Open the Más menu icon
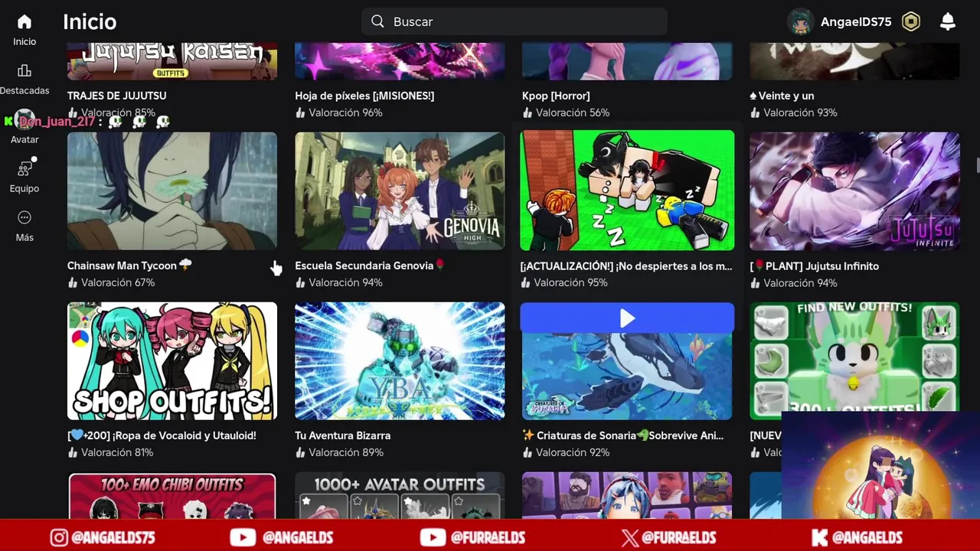This screenshot has width=980, height=551. tap(24, 218)
